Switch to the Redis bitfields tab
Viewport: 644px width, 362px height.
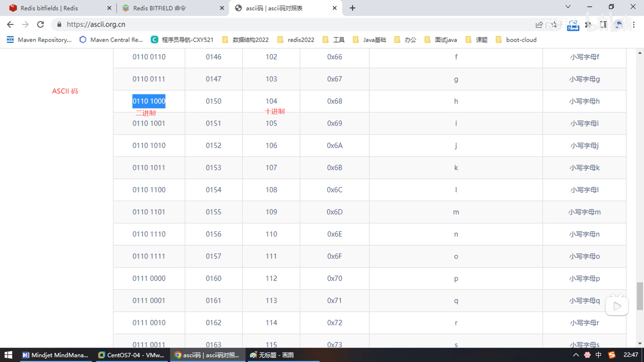click(49, 8)
